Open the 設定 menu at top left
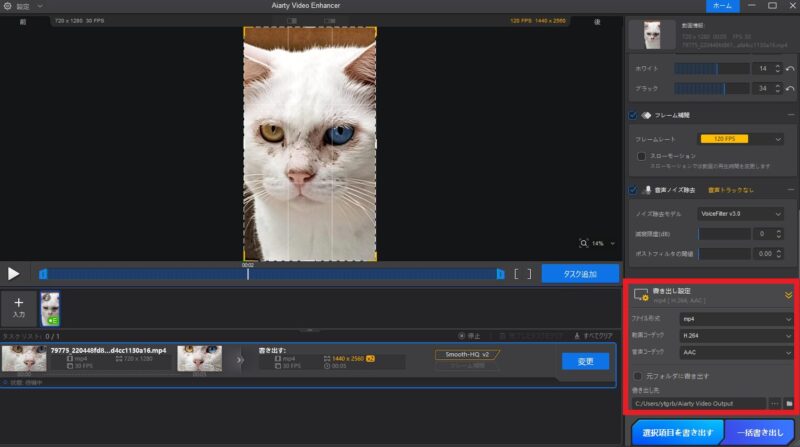This screenshot has width=800, height=447. coord(23,6)
